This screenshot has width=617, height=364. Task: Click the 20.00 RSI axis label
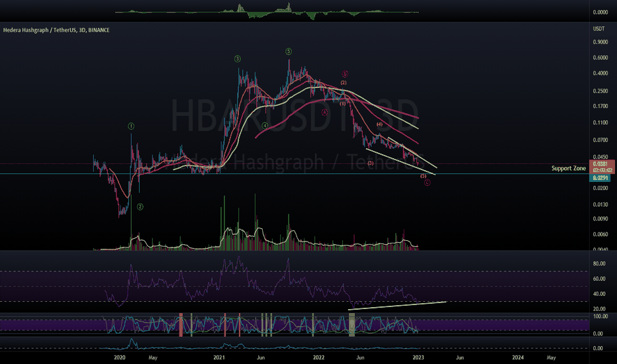[x=599, y=309]
